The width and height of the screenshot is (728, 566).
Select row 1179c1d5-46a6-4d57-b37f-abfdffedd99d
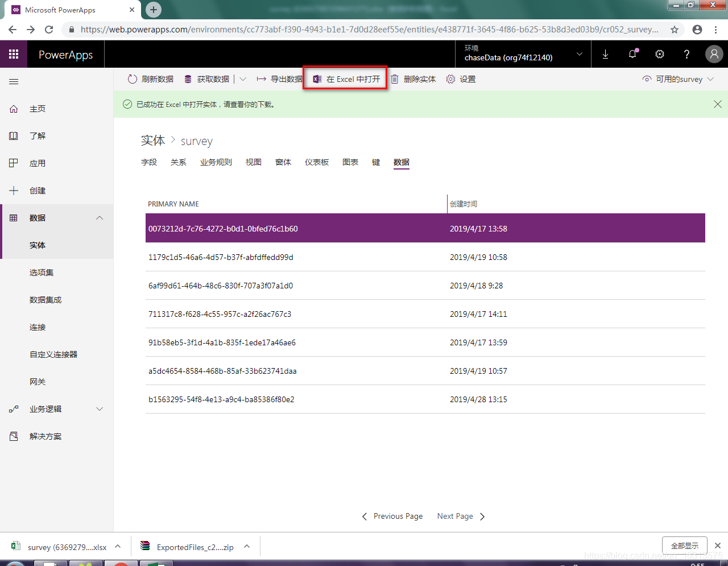point(425,257)
